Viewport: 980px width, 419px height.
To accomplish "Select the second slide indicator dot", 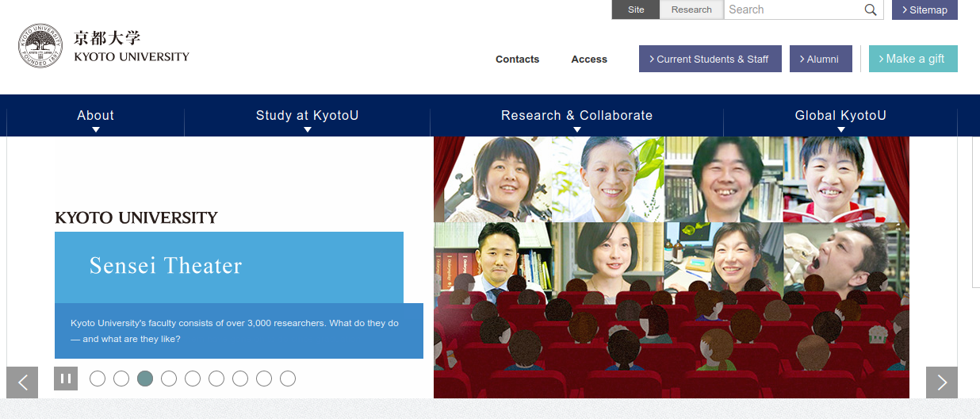I will click(121, 379).
